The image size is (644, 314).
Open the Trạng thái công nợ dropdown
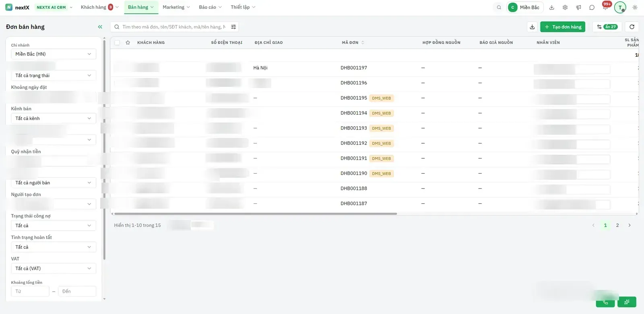53,226
